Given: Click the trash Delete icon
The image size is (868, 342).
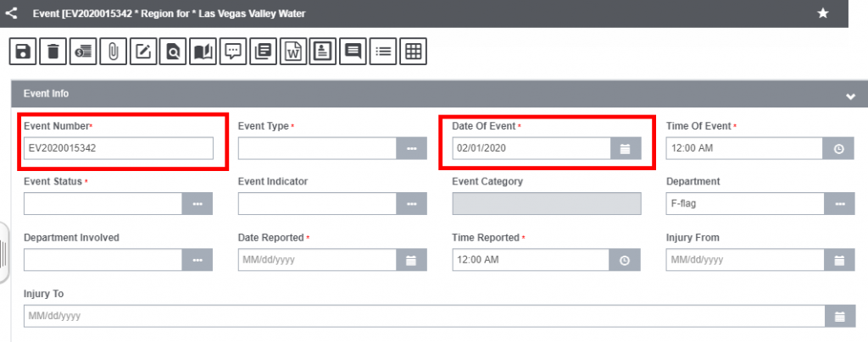Looking at the screenshot, I should click(53, 52).
